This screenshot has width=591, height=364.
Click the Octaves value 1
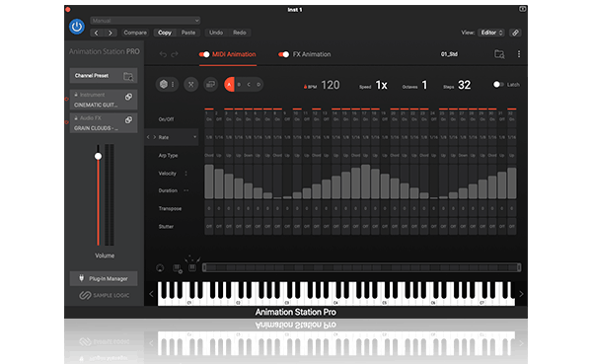click(424, 85)
